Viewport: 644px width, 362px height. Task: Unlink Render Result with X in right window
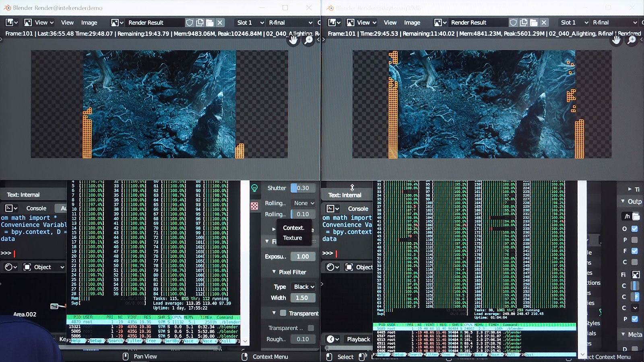[544, 23]
